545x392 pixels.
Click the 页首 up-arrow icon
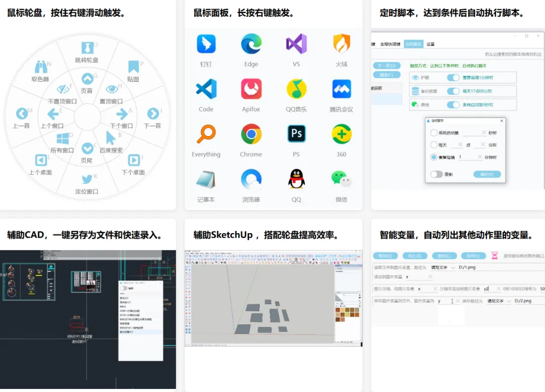[x=87, y=79]
